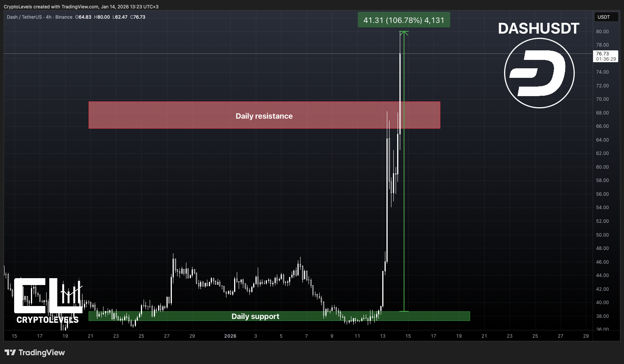Click the date label 9 on time axis
This screenshot has height=364, width=624.
pos(332,336)
